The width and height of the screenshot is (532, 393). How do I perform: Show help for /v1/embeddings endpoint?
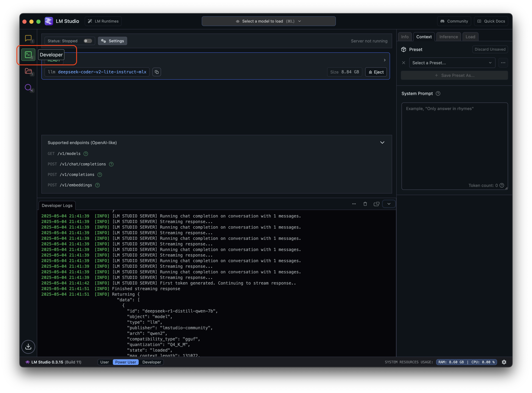tap(97, 185)
